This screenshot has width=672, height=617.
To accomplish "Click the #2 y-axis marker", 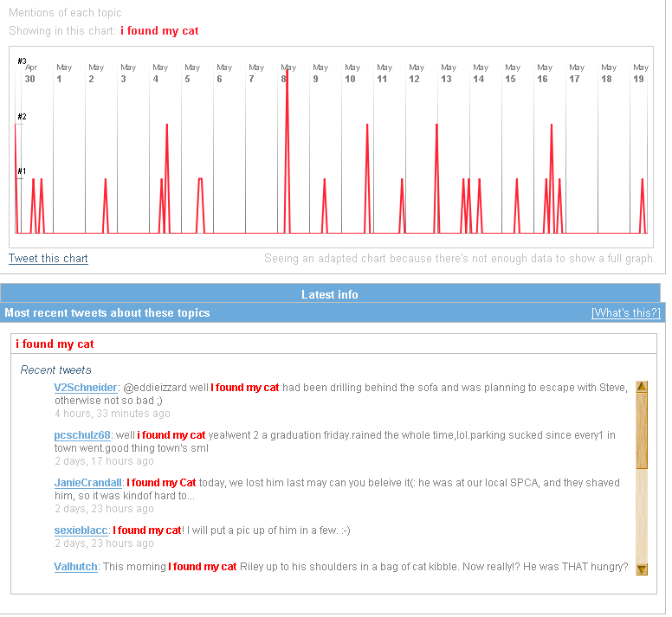I will 22,117.
